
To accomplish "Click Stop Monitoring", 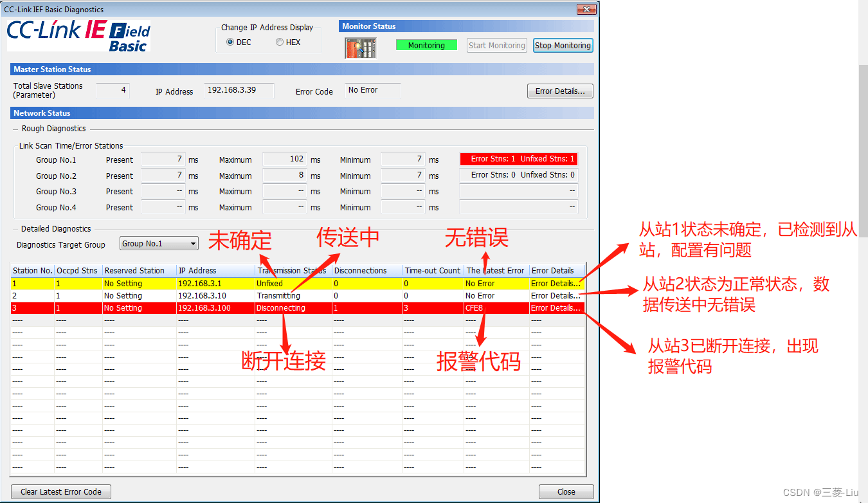I will (563, 45).
